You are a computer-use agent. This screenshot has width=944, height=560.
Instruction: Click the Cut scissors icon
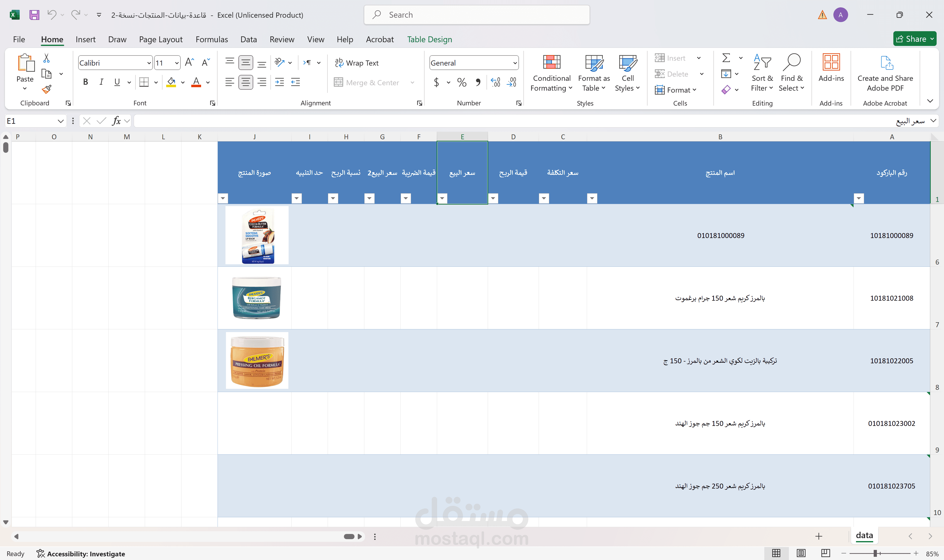46,58
